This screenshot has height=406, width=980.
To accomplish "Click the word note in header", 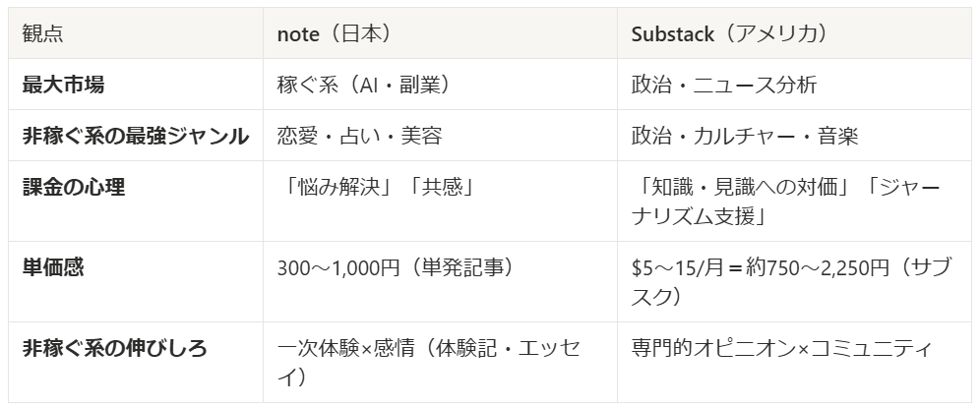I will click(298, 34).
